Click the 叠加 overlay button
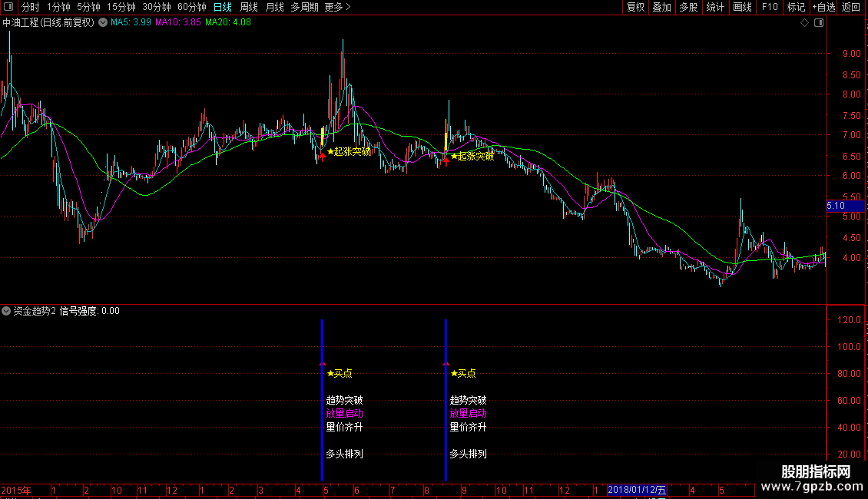 point(661,7)
